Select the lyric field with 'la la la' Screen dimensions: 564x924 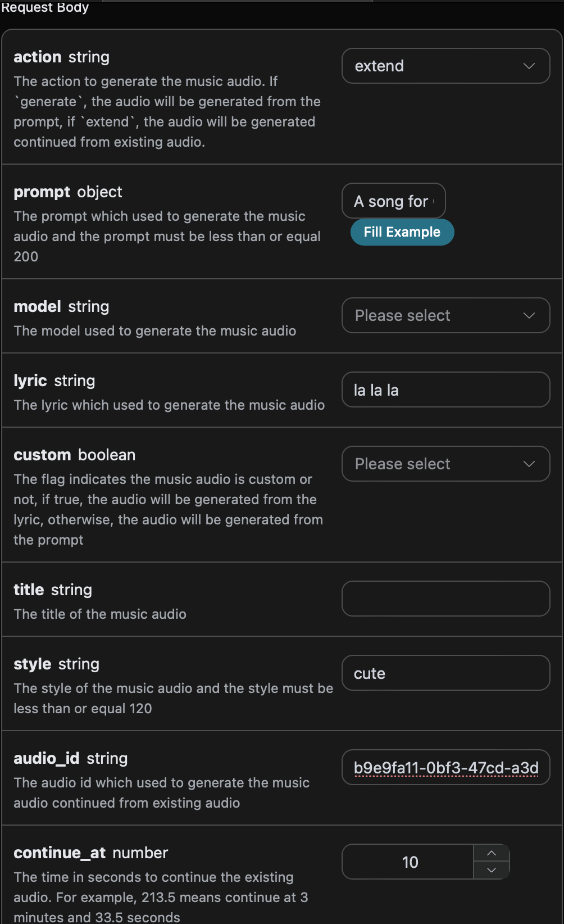coord(445,389)
